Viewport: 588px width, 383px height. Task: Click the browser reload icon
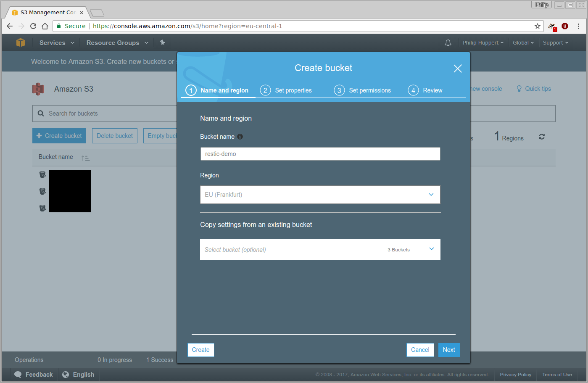tap(33, 26)
